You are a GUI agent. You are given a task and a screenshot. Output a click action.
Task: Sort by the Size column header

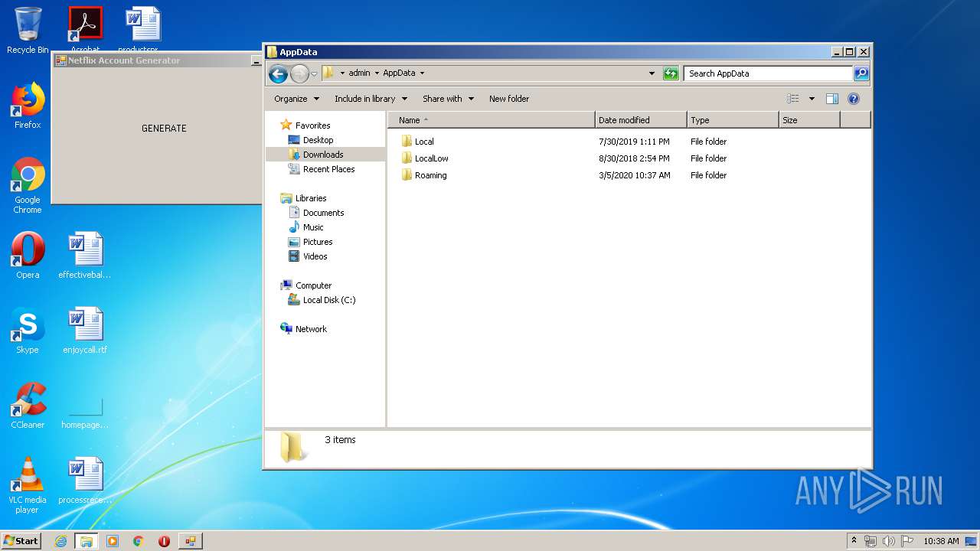coord(809,120)
